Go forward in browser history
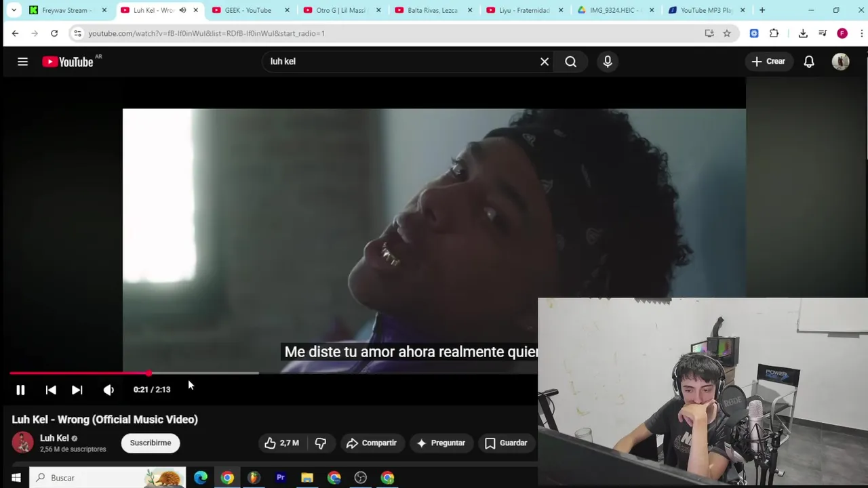The image size is (868, 488). (35, 33)
